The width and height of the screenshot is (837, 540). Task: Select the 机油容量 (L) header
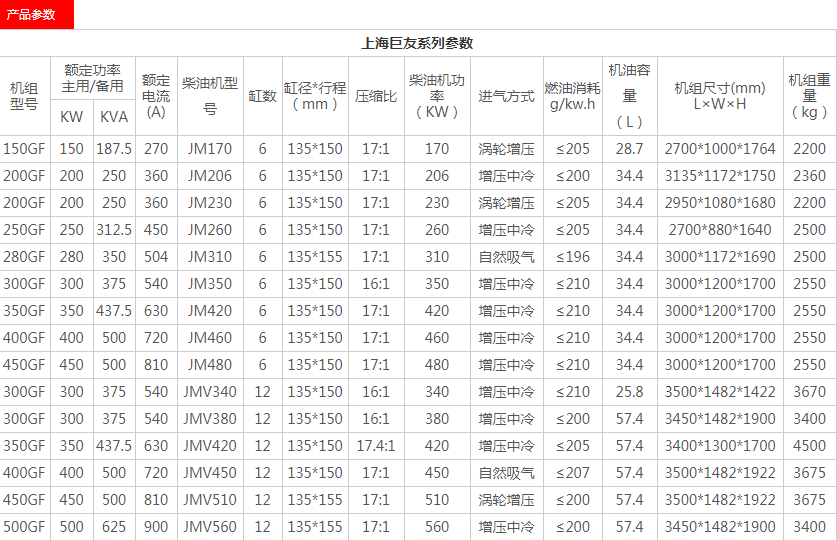[x=629, y=96]
